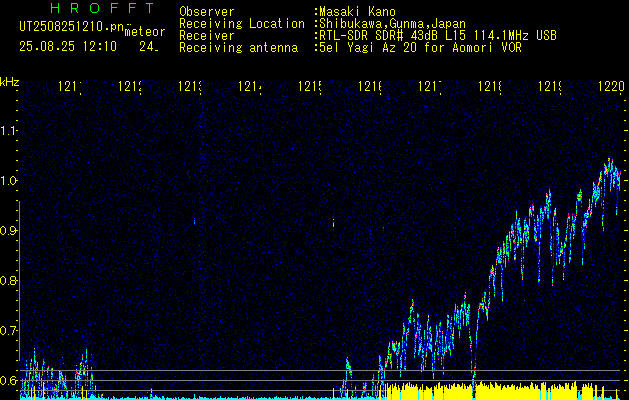Screen dimensions: 629x400
Task: Click the 1.1 kHz axis label
Action: (7, 131)
